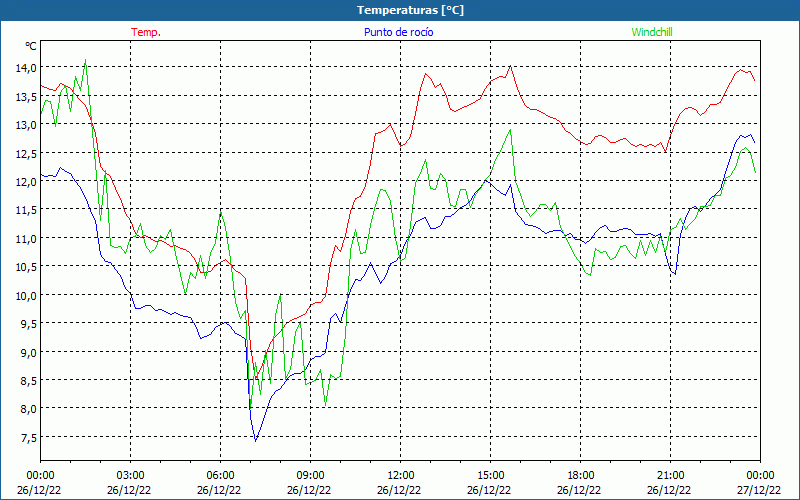The width and height of the screenshot is (800, 500).
Task: Click the '11,5' y-axis value
Action: [26, 209]
